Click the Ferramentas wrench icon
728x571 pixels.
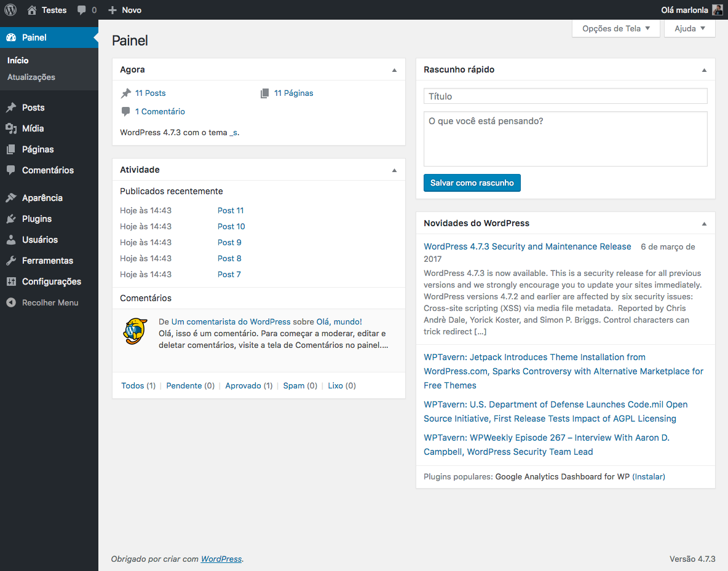click(11, 261)
